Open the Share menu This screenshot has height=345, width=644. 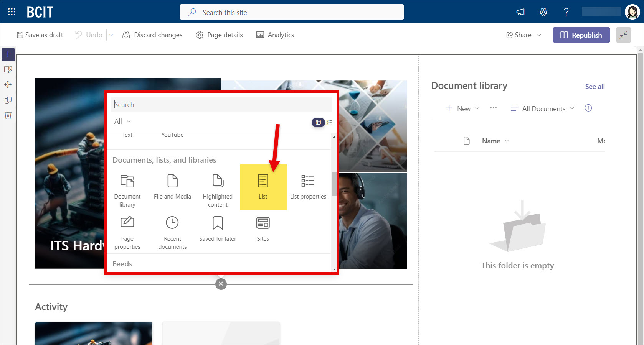coord(523,35)
